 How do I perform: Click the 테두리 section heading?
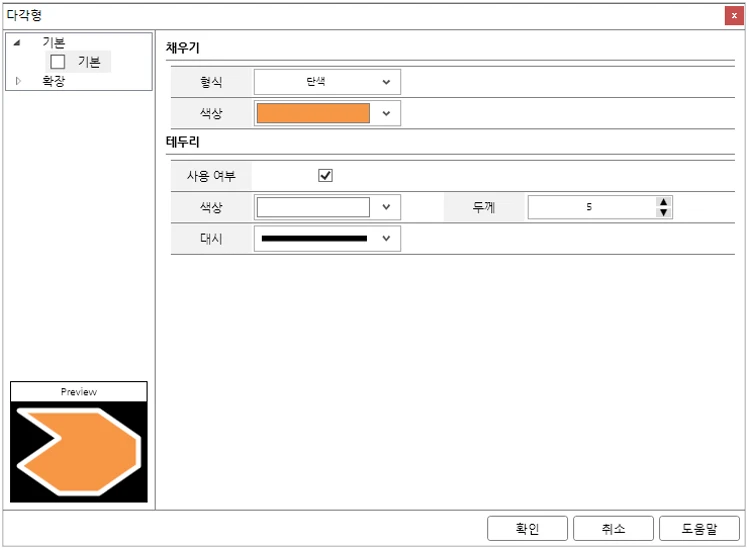[x=182, y=142]
